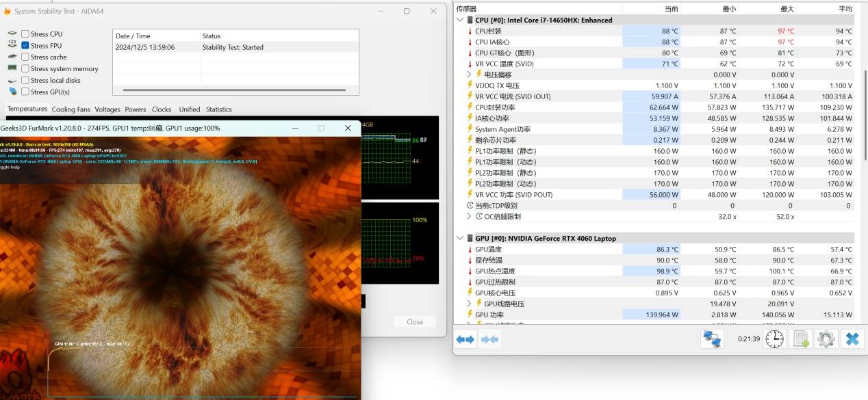Click the chip icon beside Stress CPU
Image resolution: width=868 pixels, height=400 pixels.
(12, 34)
